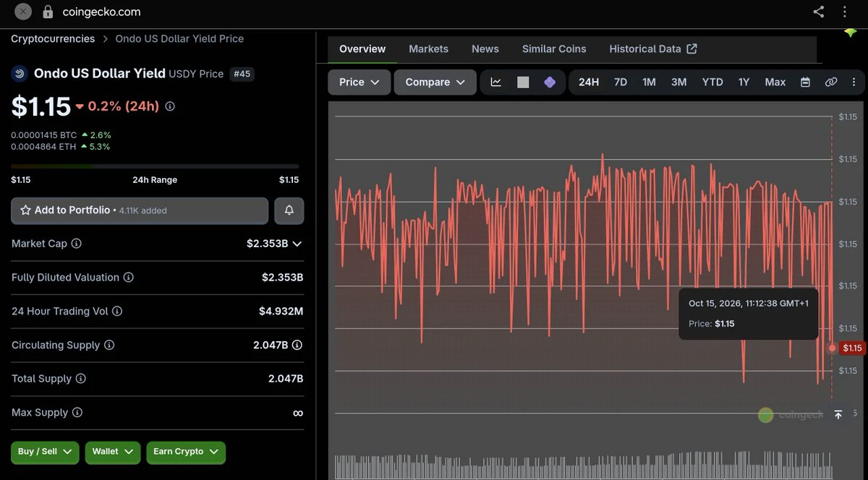Viewport: 868px width, 480px height.
Task: Click the Circulating Supply label info icon
Action: [109, 345]
